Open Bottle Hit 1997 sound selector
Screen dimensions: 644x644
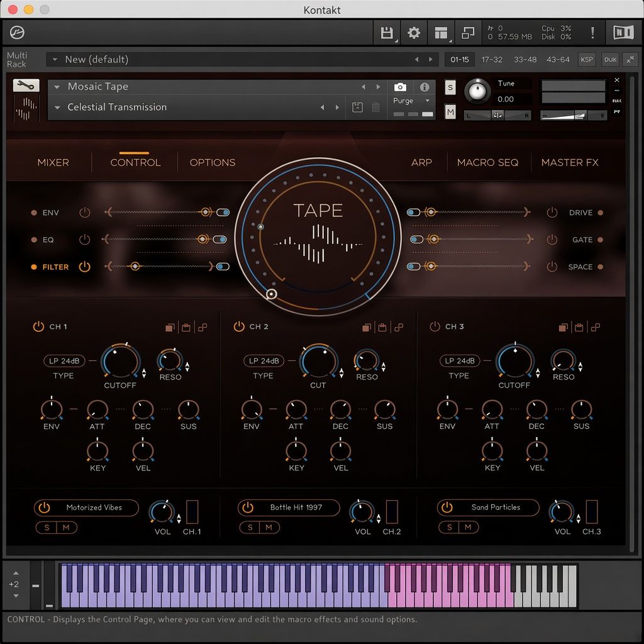(x=296, y=508)
